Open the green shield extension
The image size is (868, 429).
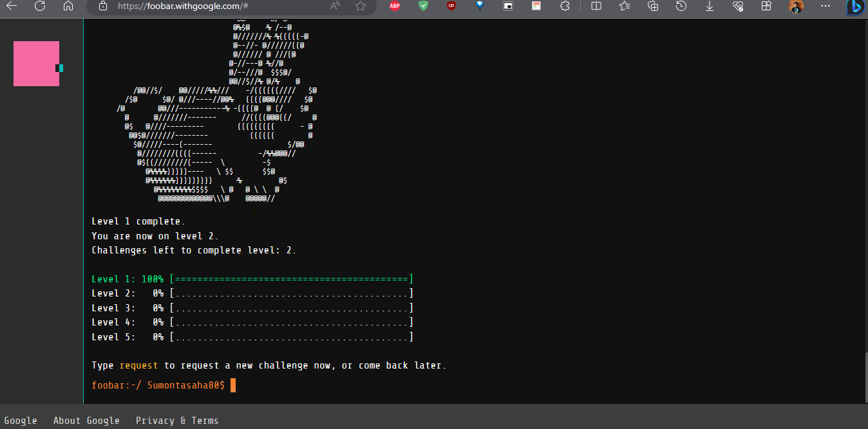pyautogui.click(x=423, y=6)
